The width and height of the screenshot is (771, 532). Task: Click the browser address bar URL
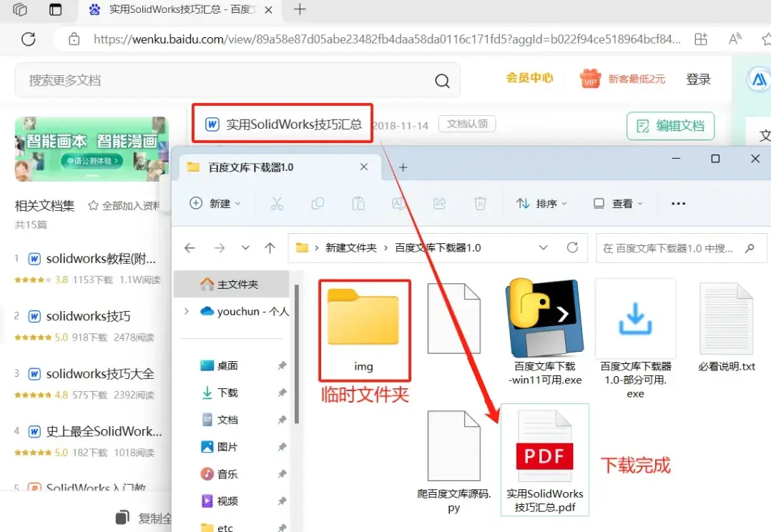tap(387, 39)
